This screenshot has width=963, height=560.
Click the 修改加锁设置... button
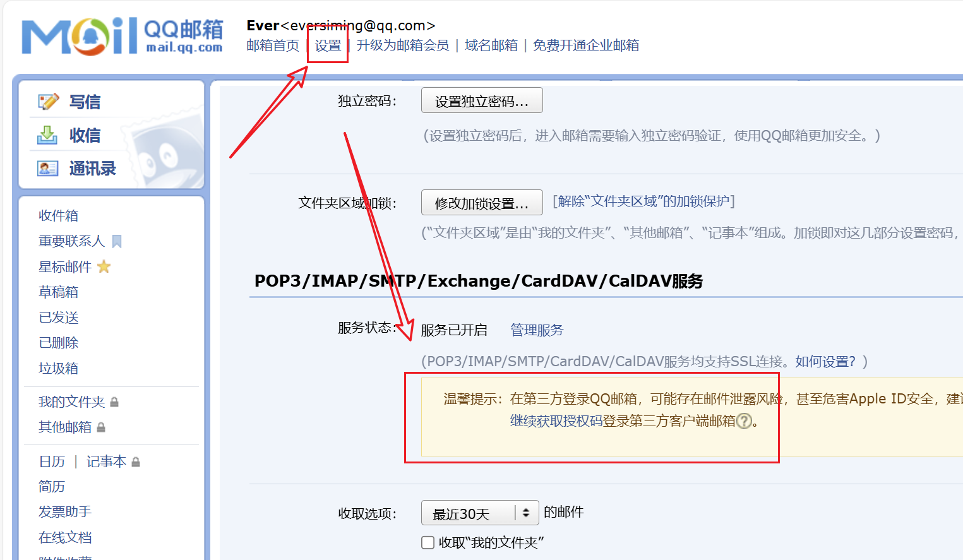tap(481, 203)
